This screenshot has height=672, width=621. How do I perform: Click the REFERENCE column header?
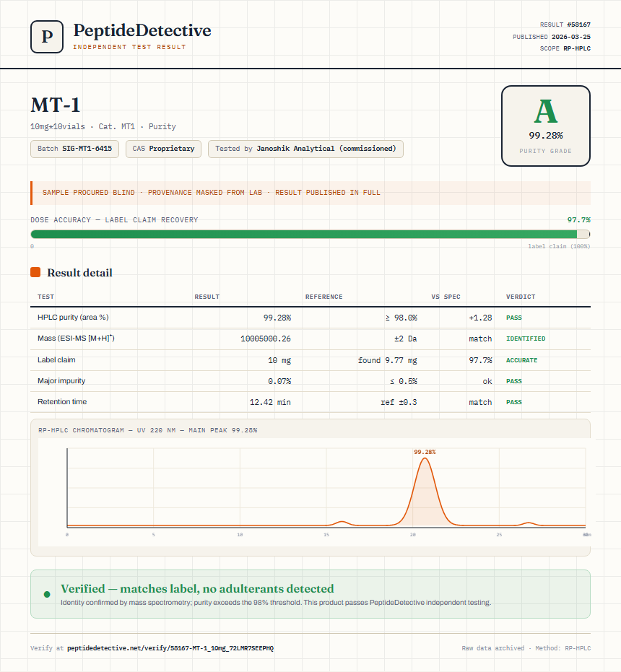pyautogui.click(x=323, y=297)
